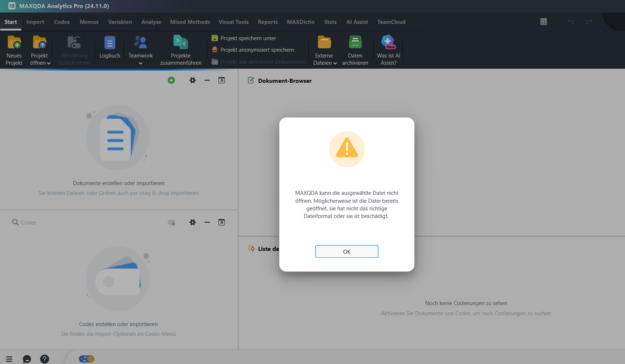Click Aktivierung zurücksetzen icon
625x364 pixels.
74,42
